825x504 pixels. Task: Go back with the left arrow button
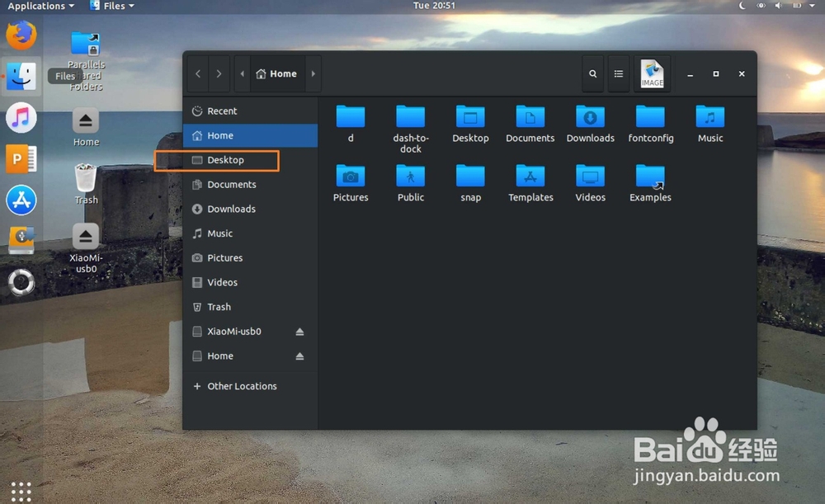(x=198, y=73)
